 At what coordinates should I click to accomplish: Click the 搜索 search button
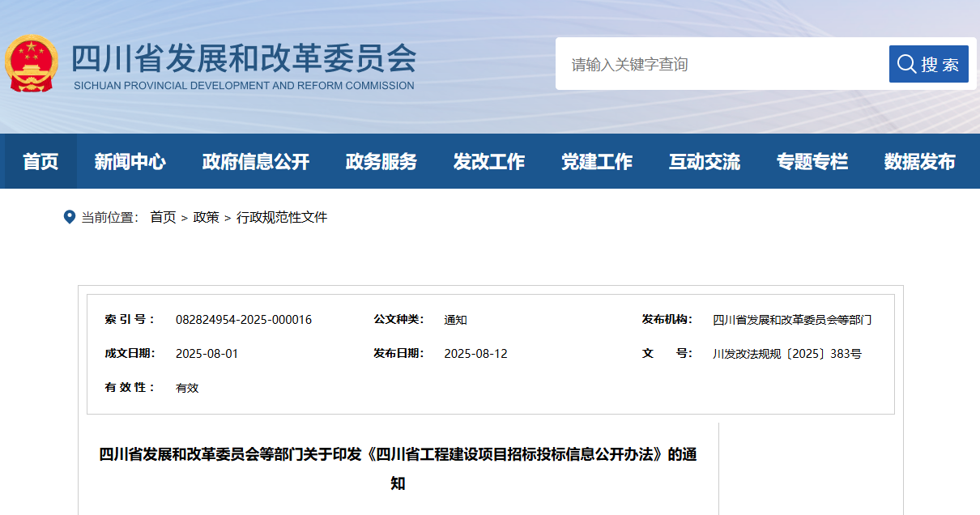tap(929, 63)
